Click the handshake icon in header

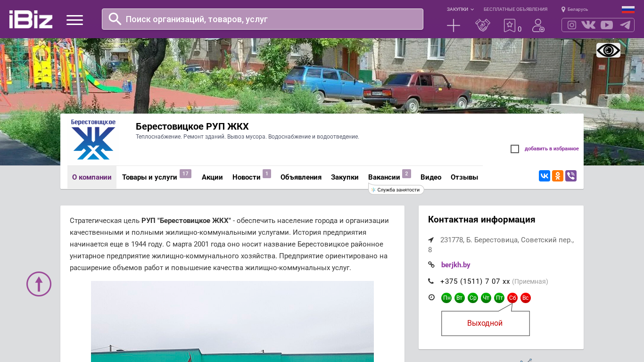[483, 25]
